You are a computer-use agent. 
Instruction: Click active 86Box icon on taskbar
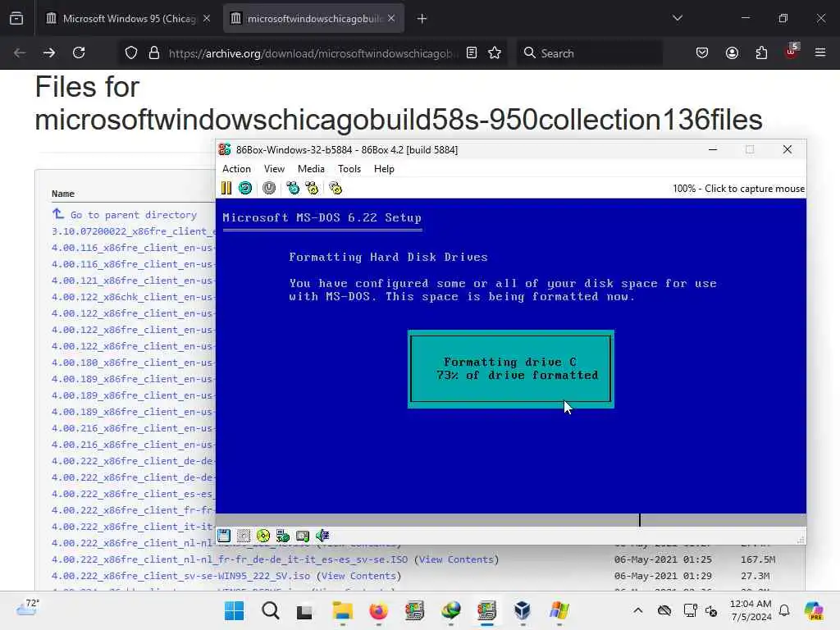(x=486, y=610)
